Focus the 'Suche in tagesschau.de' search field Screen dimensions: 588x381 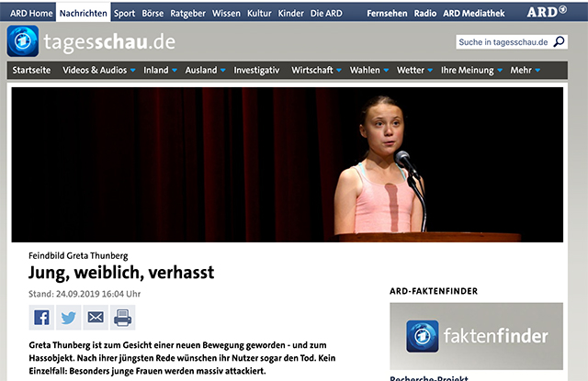tap(503, 42)
